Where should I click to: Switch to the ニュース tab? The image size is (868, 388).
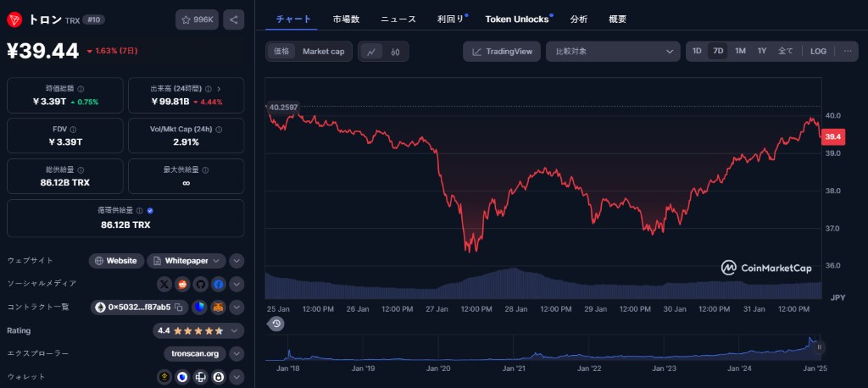click(x=398, y=19)
